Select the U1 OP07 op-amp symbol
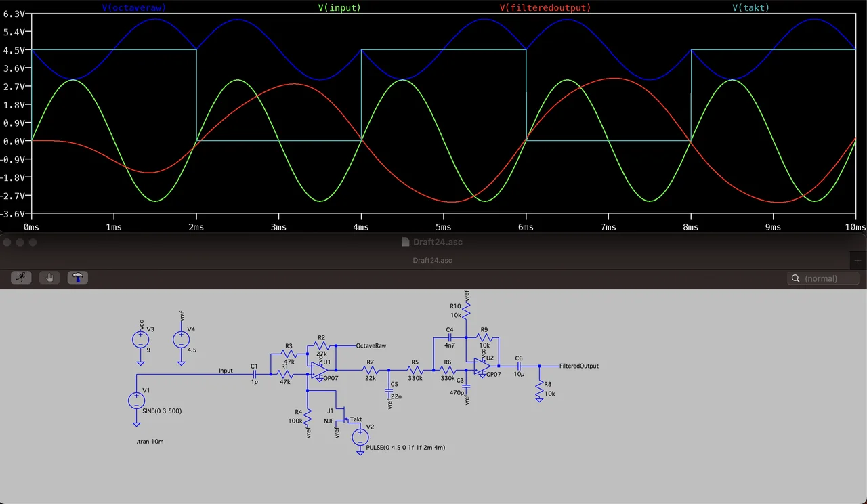 (320, 370)
